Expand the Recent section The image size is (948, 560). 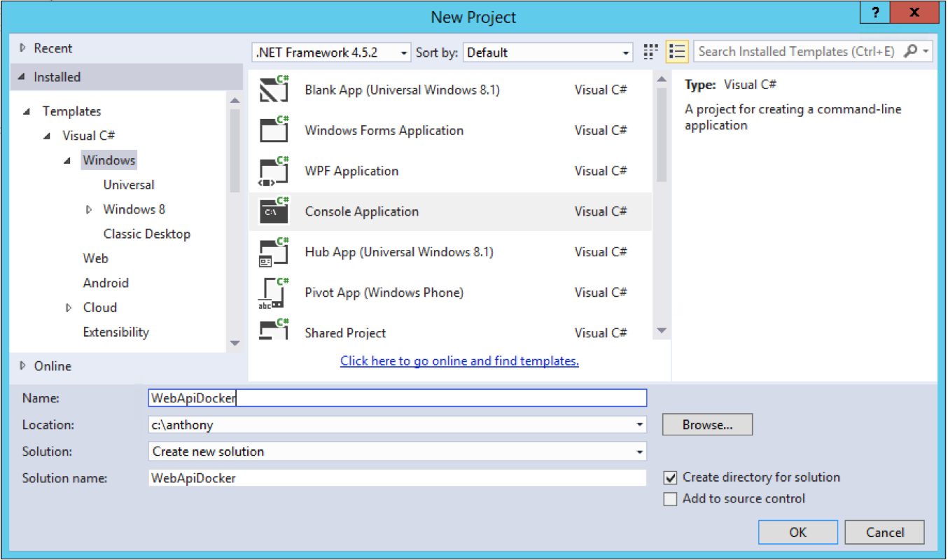point(23,48)
